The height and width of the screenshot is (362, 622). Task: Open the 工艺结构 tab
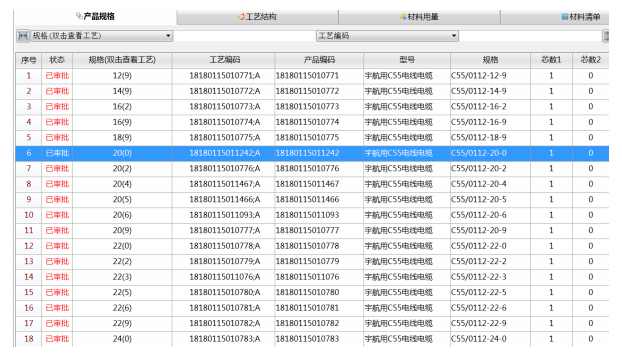(257, 17)
